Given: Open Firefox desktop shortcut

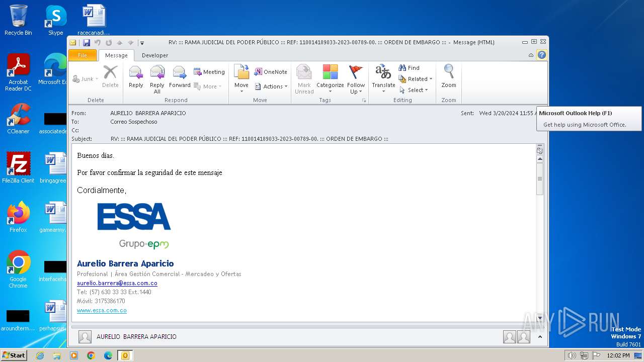Looking at the screenshot, I should click(18, 217).
